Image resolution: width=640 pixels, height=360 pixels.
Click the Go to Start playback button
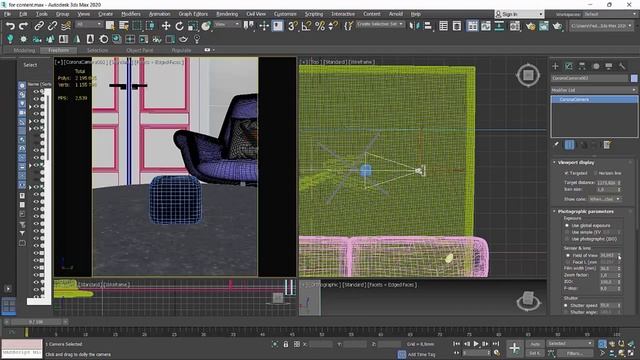point(456,344)
